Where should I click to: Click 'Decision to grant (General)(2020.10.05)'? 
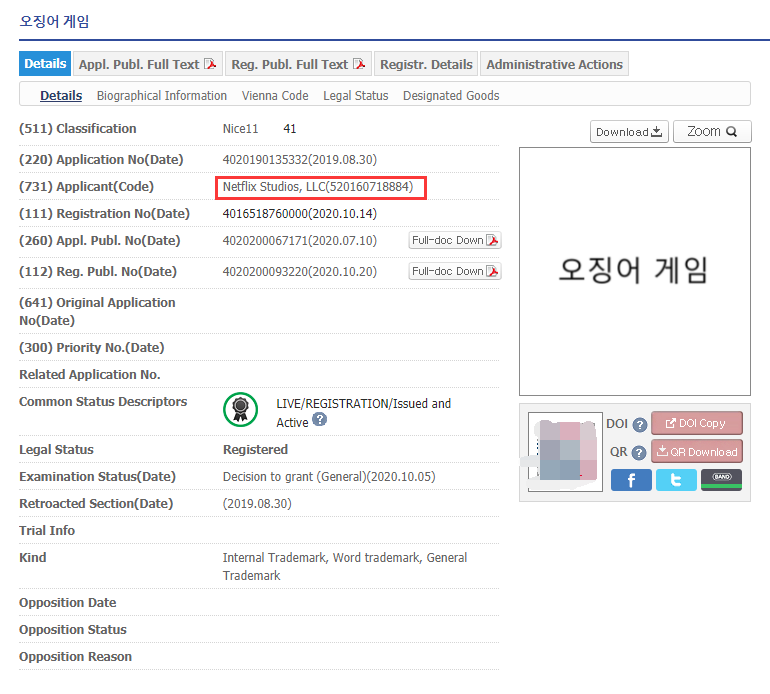(329, 476)
